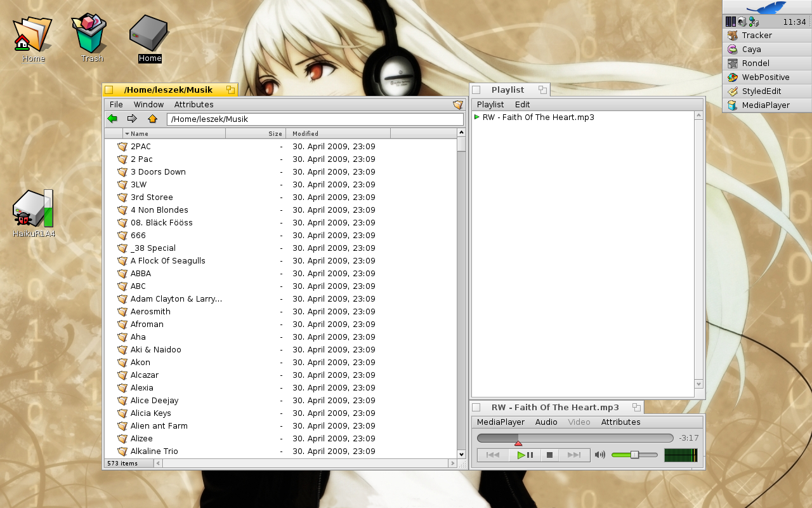
Task: Sort files by the Name column header
Action: tap(174, 133)
